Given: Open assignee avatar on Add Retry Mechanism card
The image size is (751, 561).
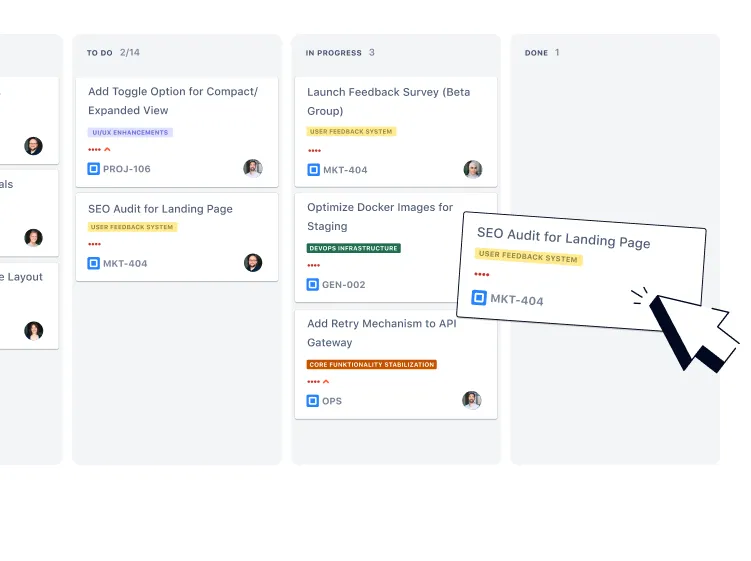Looking at the screenshot, I should 472,400.
